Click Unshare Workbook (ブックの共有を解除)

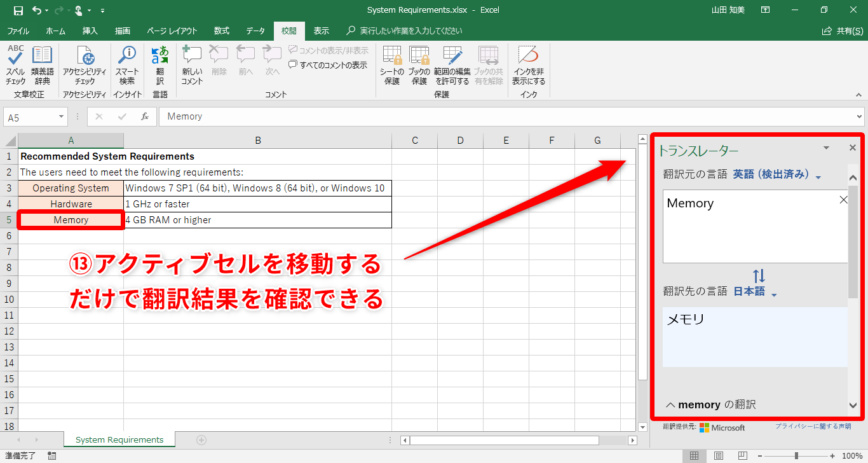click(488, 65)
